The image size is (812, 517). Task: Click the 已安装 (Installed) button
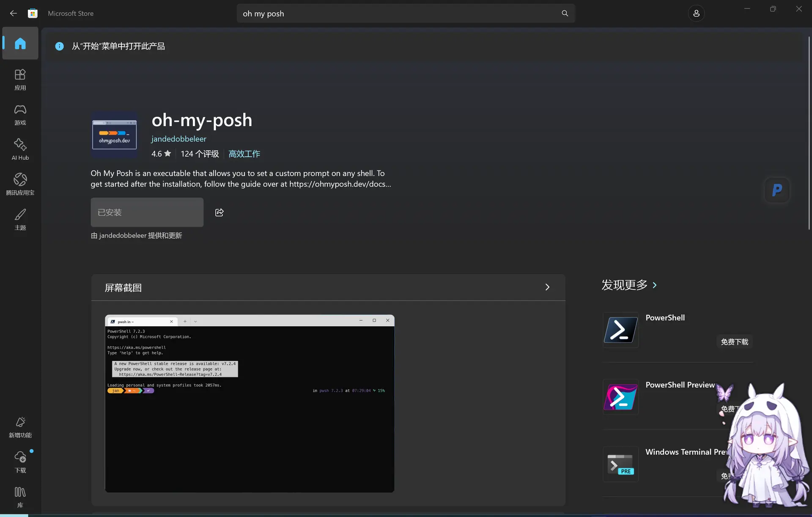pos(147,212)
